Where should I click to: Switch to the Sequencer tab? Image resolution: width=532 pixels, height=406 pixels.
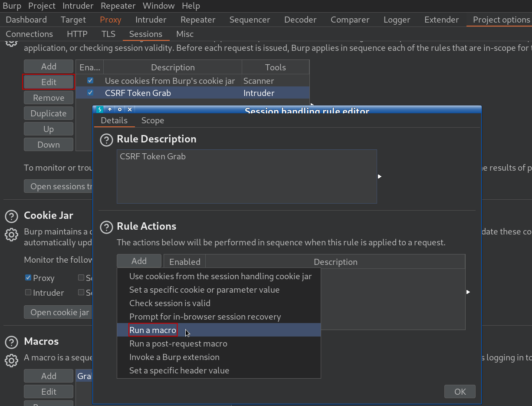(250, 20)
